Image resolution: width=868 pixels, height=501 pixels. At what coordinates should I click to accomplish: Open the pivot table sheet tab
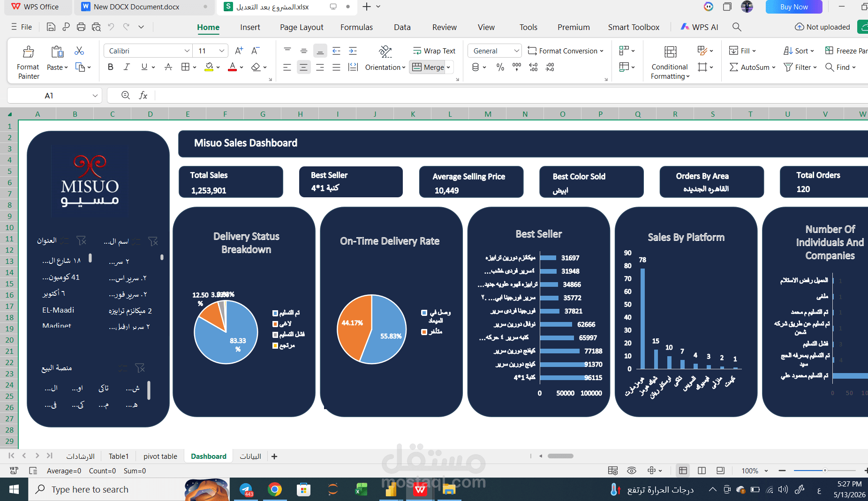tap(160, 456)
